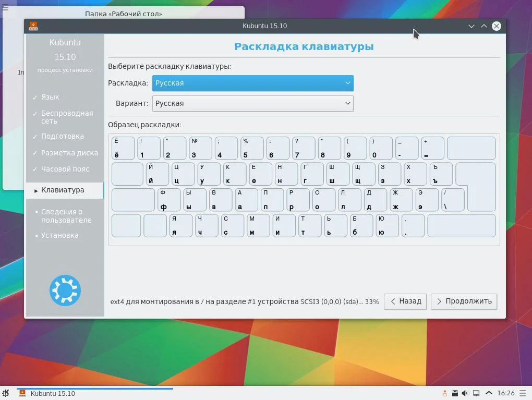Click the orange notification tray icon

(x=444, y=393)
